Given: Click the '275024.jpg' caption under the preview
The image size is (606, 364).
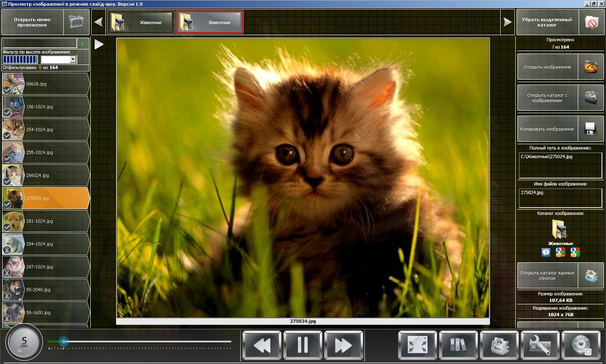Looking at the screenshot, I should click(303, 321).
